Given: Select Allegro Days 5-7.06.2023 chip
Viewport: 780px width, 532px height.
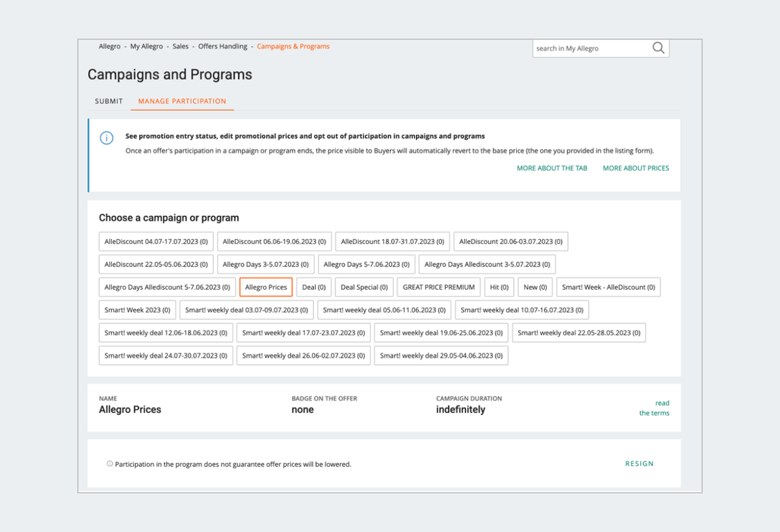Looking at the screenshot, I should 367,264.
